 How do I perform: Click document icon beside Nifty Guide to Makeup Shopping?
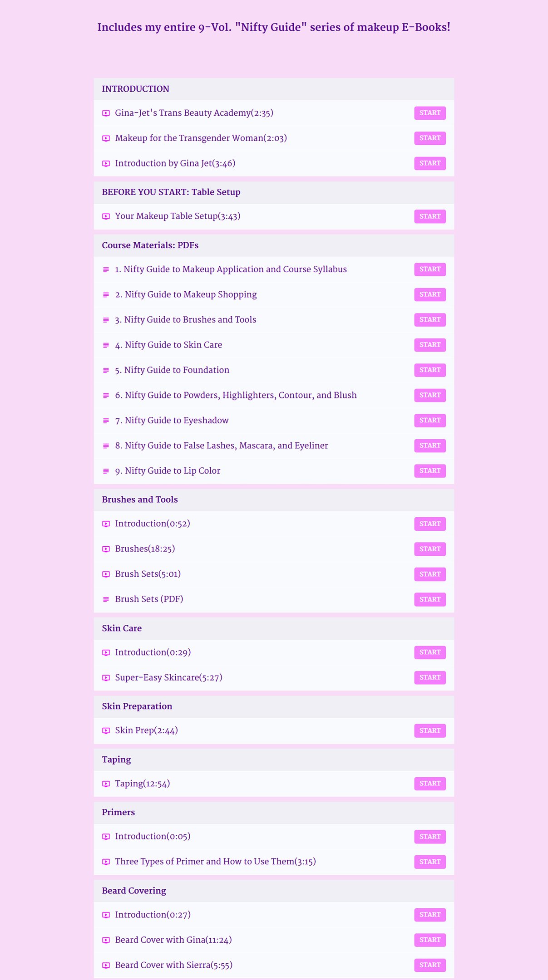tap(106, 295)
